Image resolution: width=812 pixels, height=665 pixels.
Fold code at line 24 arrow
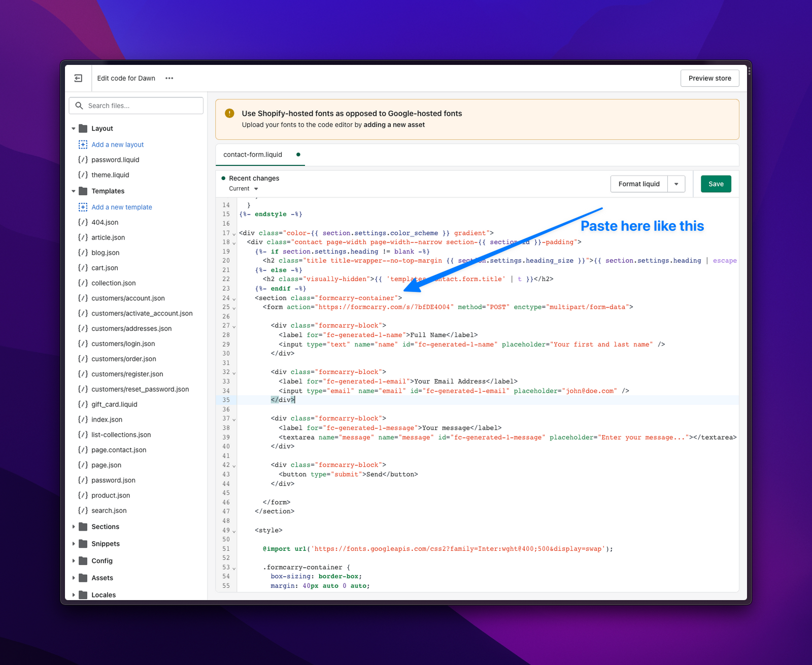[234, 299]
